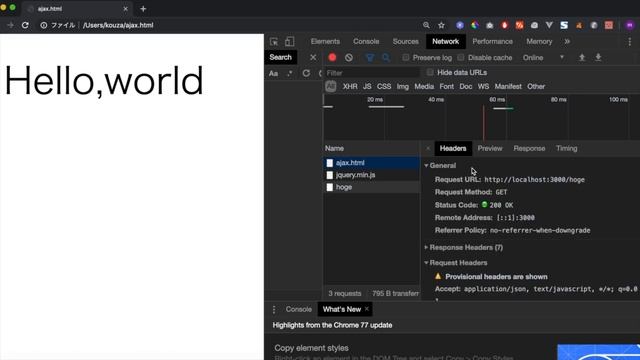Export HAR file download arrow
Viewport: 640px width, 360px height.
pos(598,58)
